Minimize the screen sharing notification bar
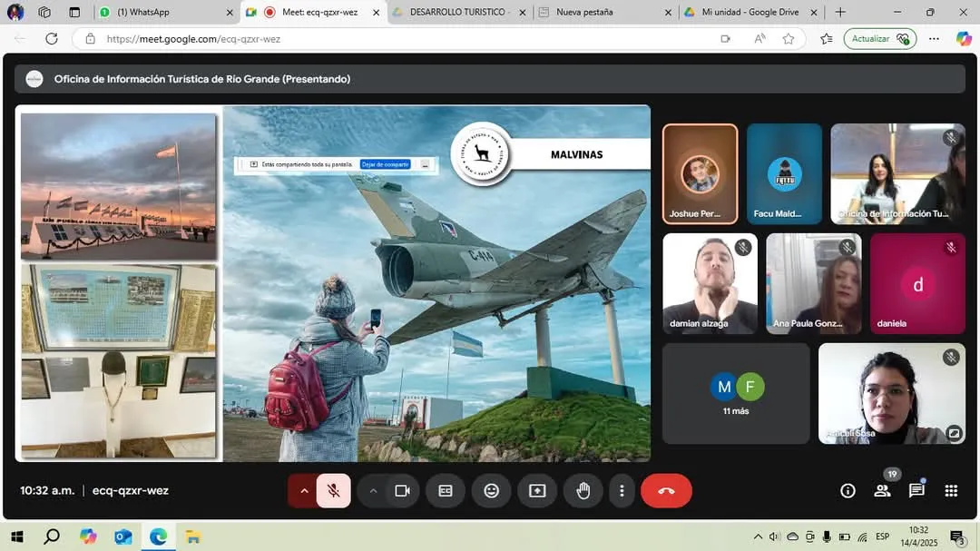This screenshot has width=980, height=551. click(x=425, y=164)
